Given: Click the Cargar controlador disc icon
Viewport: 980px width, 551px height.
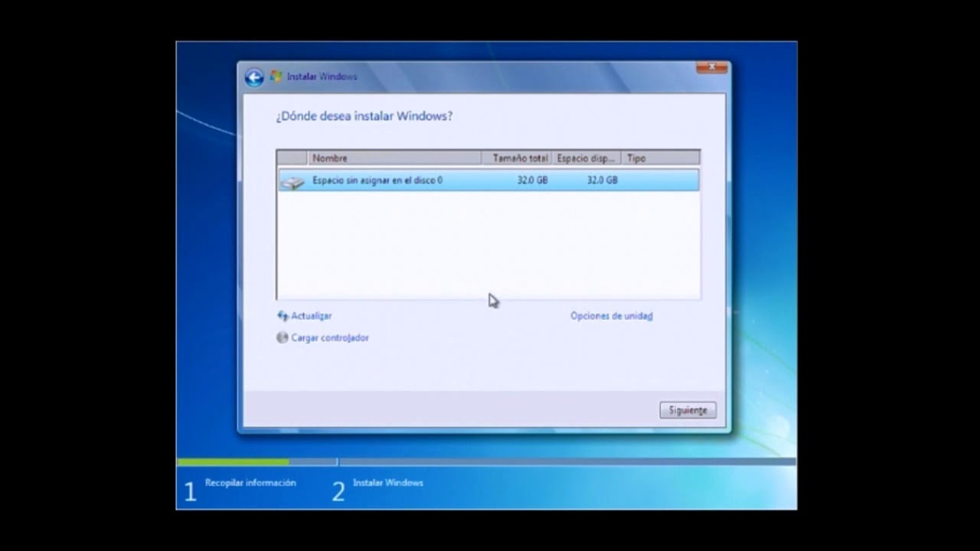Looking at the screenshot, I should (283, 337).
